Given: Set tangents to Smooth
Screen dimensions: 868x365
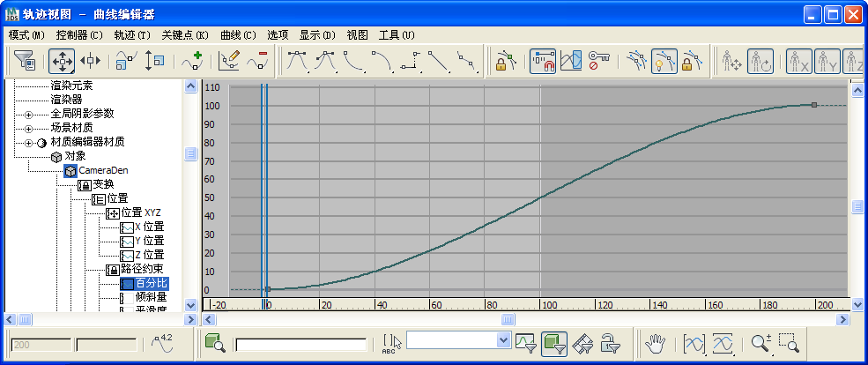Looking at the screenshot, I should (467, 61).
